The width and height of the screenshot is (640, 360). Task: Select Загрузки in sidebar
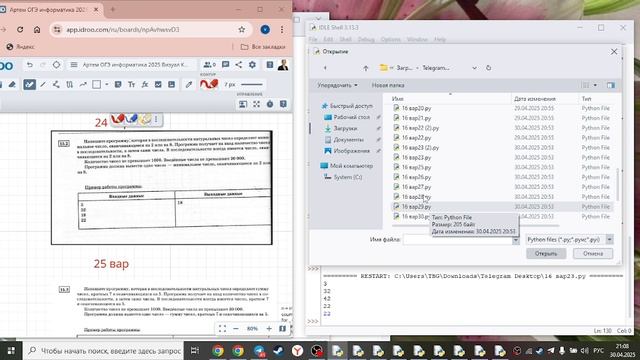click(341, 128)
